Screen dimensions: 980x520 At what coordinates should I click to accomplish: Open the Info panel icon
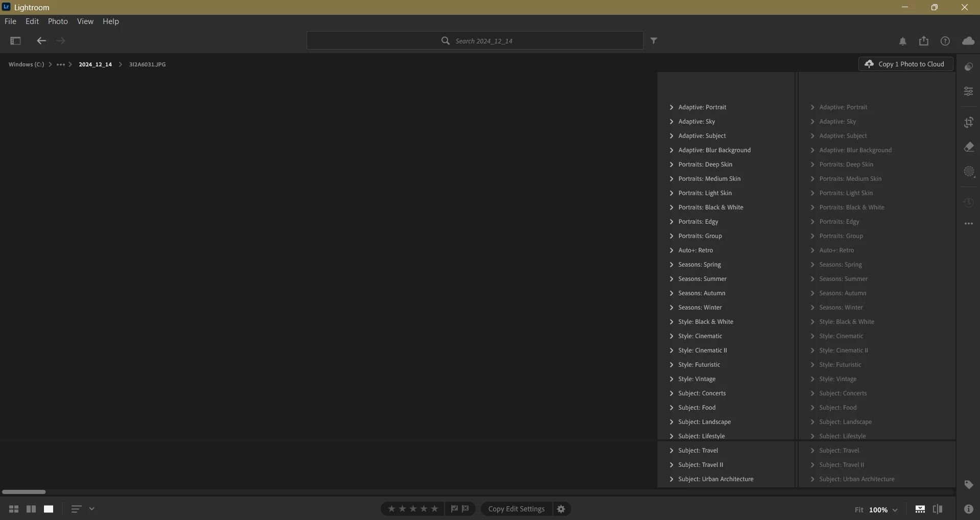(969, 509)
